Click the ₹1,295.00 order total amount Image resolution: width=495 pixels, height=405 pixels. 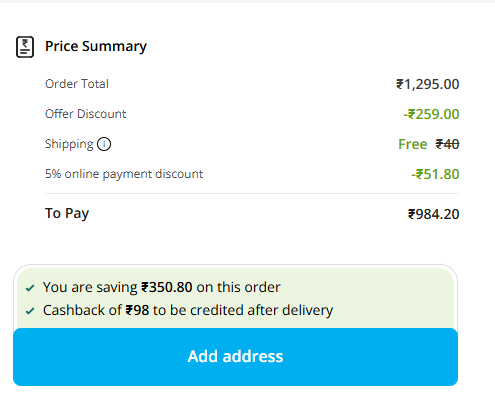[x=428, y=84]
